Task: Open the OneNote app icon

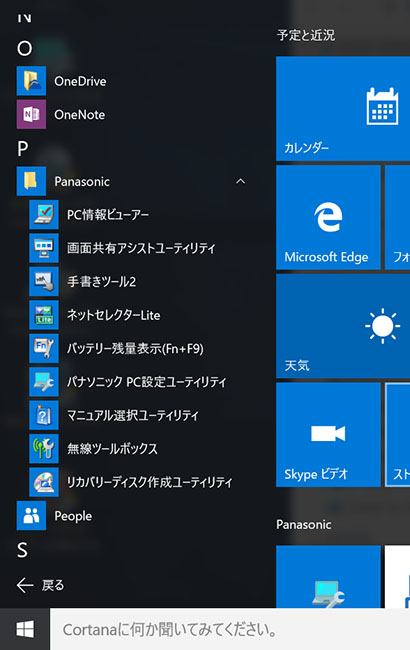Action: coord(31,114)
